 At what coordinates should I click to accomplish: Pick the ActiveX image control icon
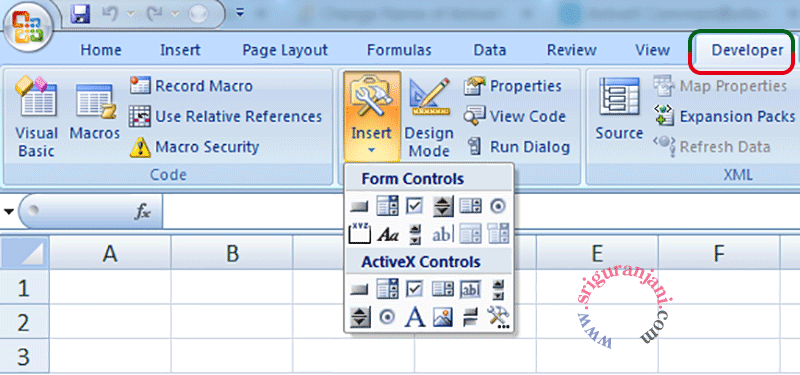(443, 317)
